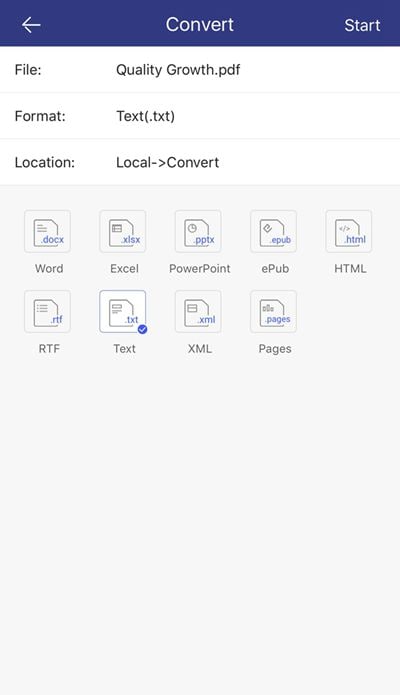Screen dimensions: 400x695
Task: Choose the HTML format icon
Action: pos(349,231)
